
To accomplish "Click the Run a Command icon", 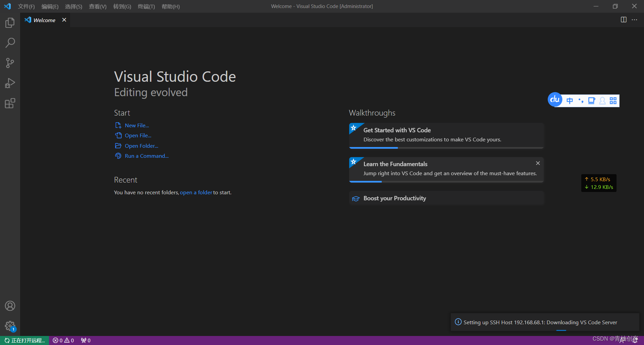I will pyautogui.click(x=118, y=156).
